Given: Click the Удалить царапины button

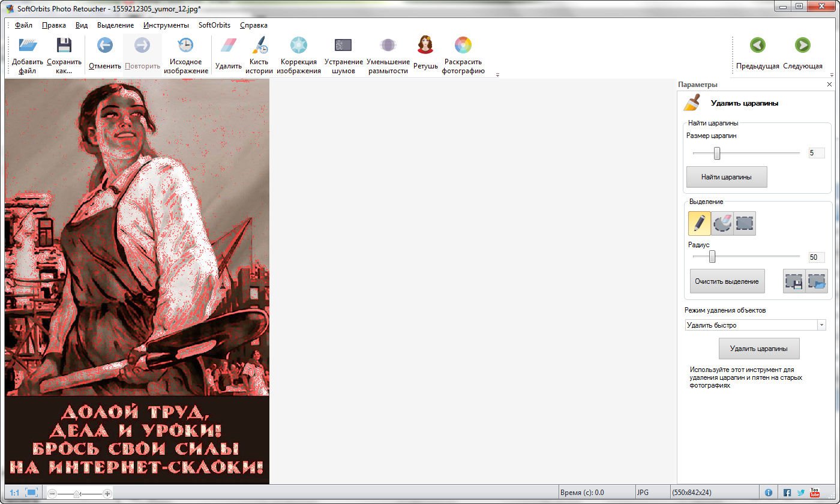Looking at the screenshot, I should point(759,349).
